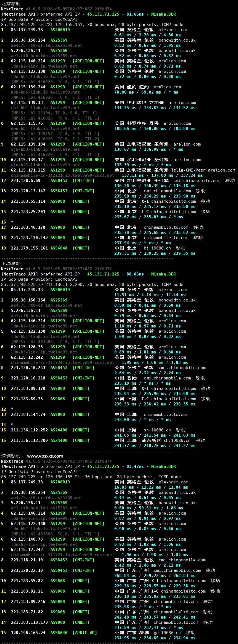Select location 美国 伊利诺伊 芝加哥
The height and width of the screenshot is (644, 238).
[x=139, y=103]
